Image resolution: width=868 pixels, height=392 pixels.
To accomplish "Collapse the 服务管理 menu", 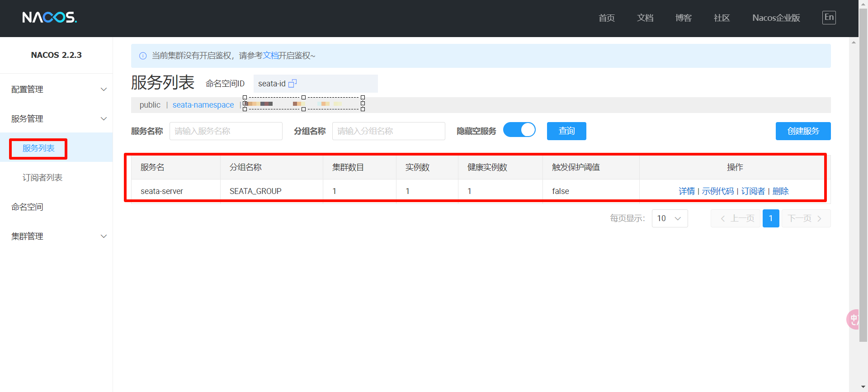I will (x=56, y=119).
